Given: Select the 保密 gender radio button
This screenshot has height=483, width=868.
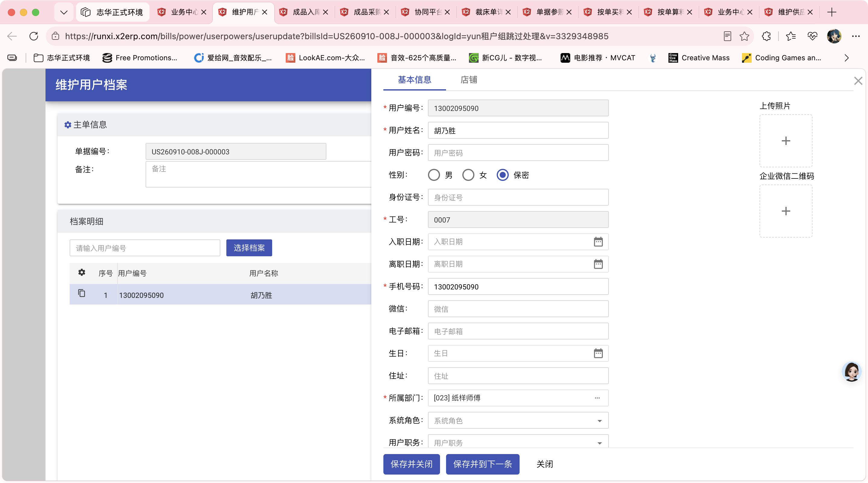Looking at the screenshot, I should pos(502,175).
